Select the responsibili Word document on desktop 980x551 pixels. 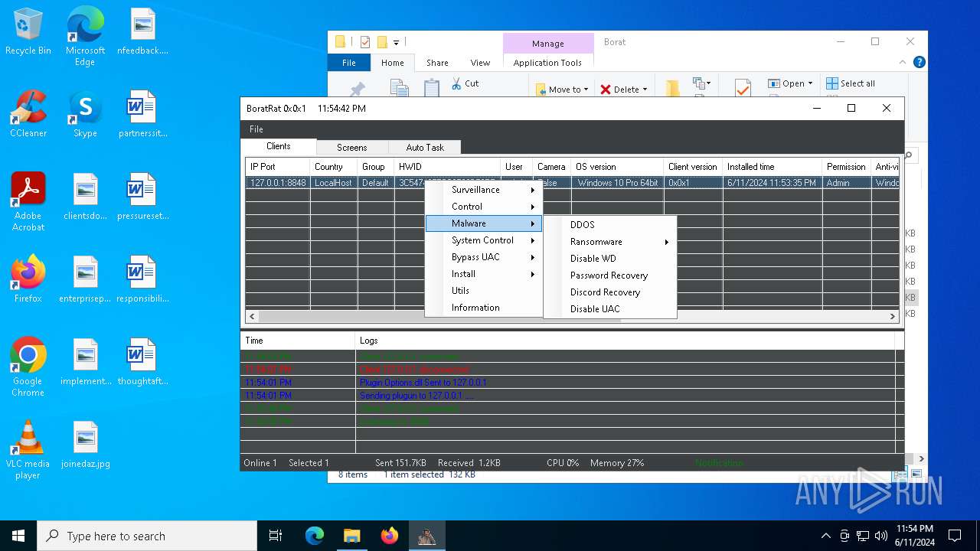(142, 279)
